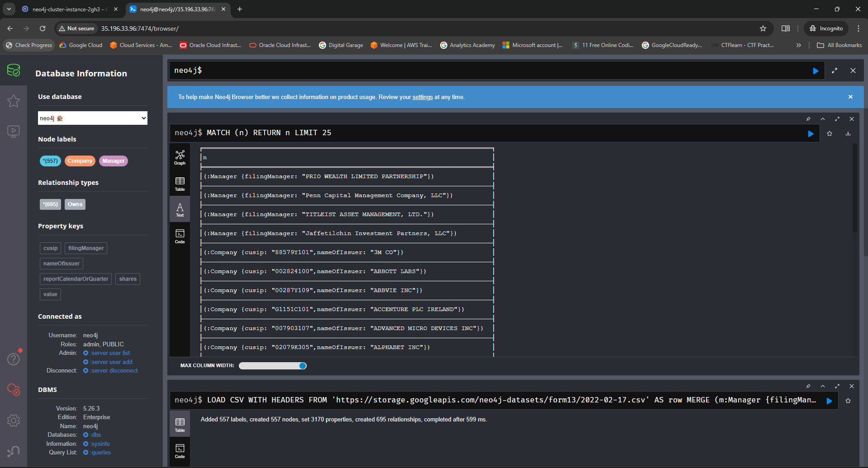Click the value property key
Image resolution: width=868 pixels, height=468 pixels.
click(50, 294)
